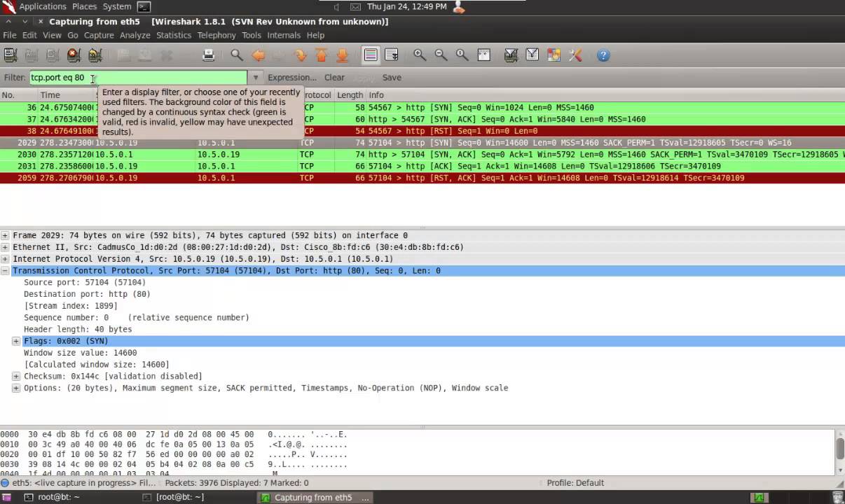Viewport: 845px width, 504px height.
Task: Toggle auto scroll in live capture
Action: pos(392,55)
